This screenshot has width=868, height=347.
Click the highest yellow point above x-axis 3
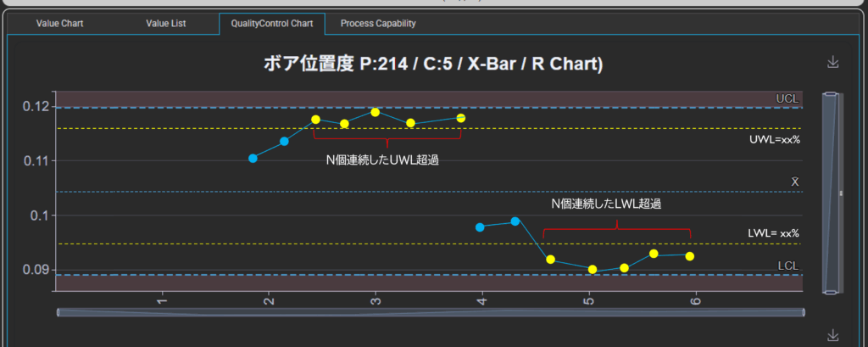375,112
